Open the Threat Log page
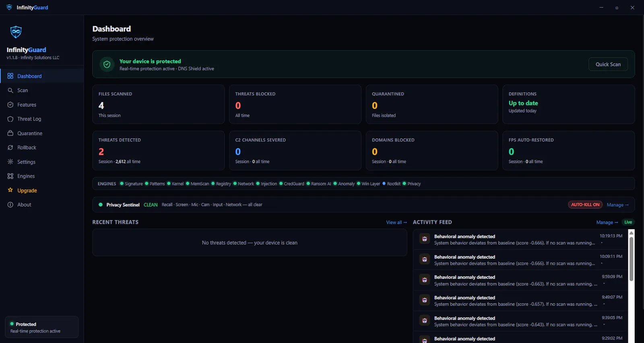The width and height of the screenshot is (644, 343). click(x=42, y=119)
